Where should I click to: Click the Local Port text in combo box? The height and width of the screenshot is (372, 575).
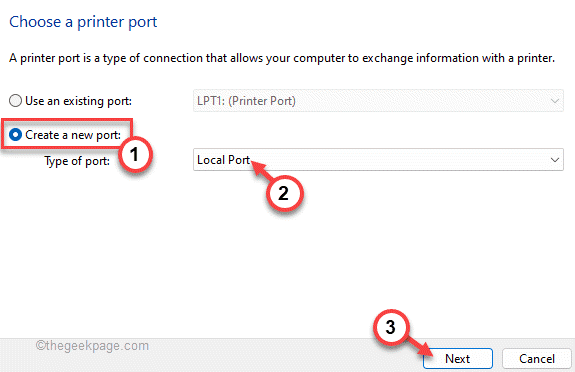pyautogui.click(x=223, y=160)
